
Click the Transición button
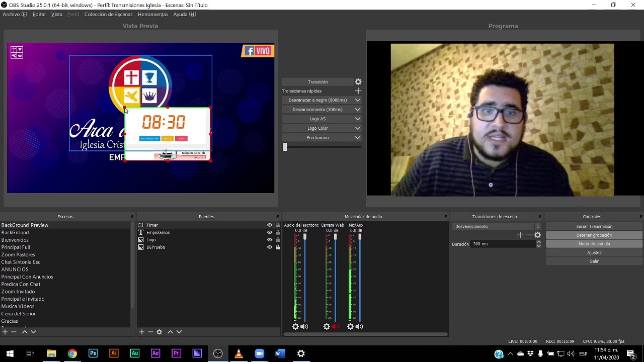(317, 82)
